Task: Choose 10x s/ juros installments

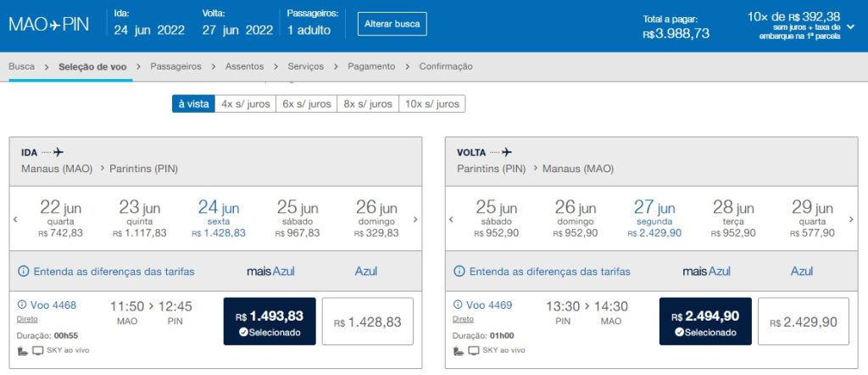Action: pos(432,104)
